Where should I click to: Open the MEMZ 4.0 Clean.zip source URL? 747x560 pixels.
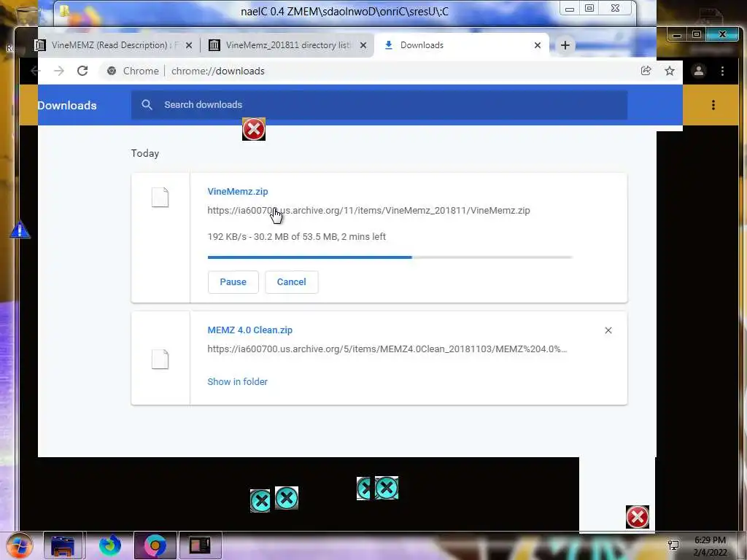tap(387, 349)
